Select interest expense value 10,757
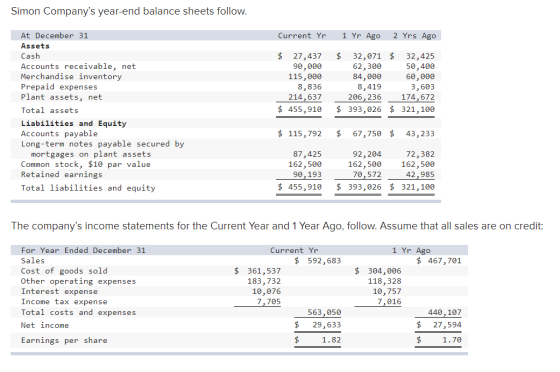Screen dimensions: 560x372 pos(387,291)
